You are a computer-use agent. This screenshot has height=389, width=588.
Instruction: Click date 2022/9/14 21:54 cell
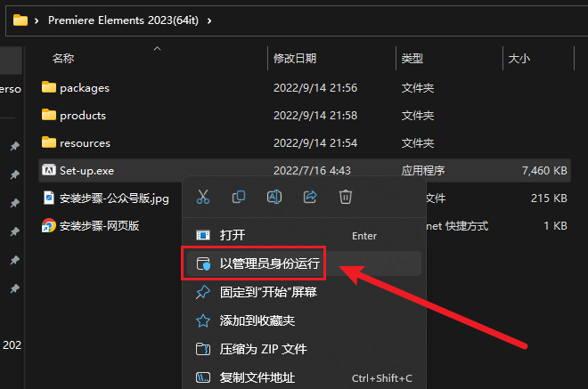point(315,143)
